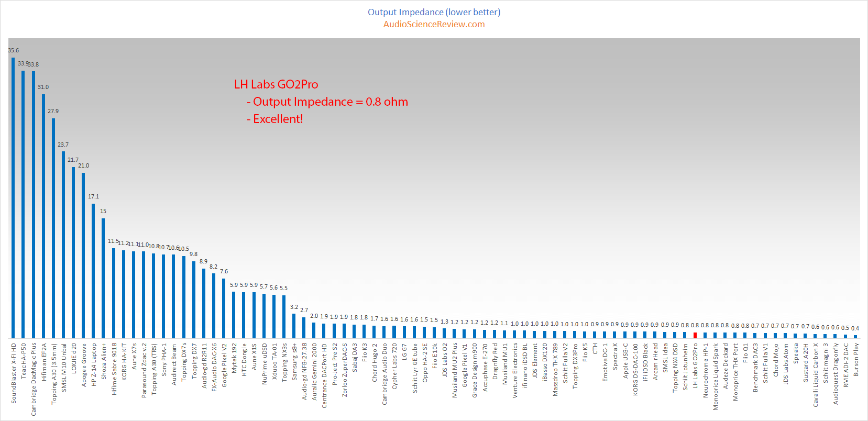This screenshot has height=421, width=868.
Task: Click the 'HTC Dongle' axis label
Action: click(x=244, y=360)
